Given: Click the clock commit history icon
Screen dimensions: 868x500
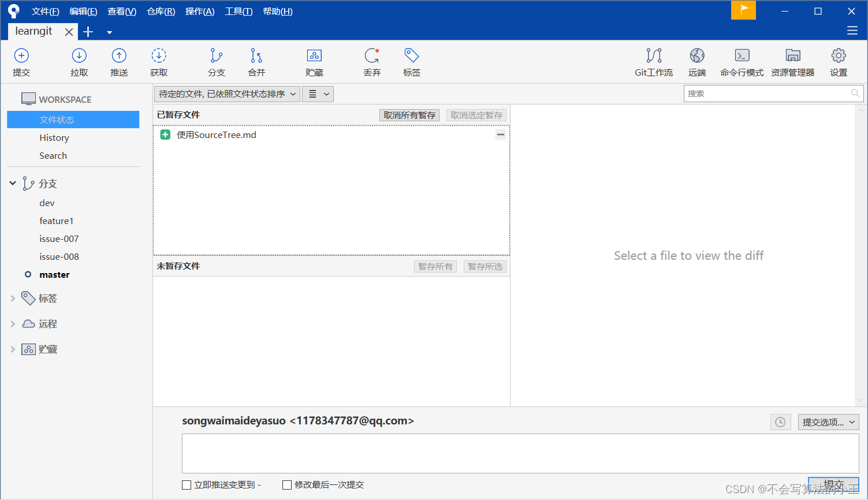Looking at the screenshot, I should 780,422.
